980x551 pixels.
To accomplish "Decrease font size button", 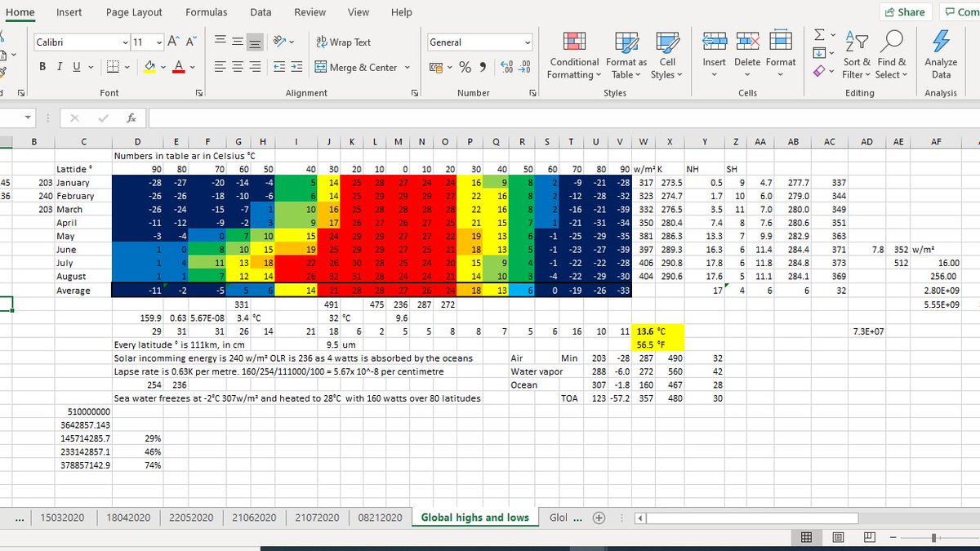I will [x=191, y=42].
